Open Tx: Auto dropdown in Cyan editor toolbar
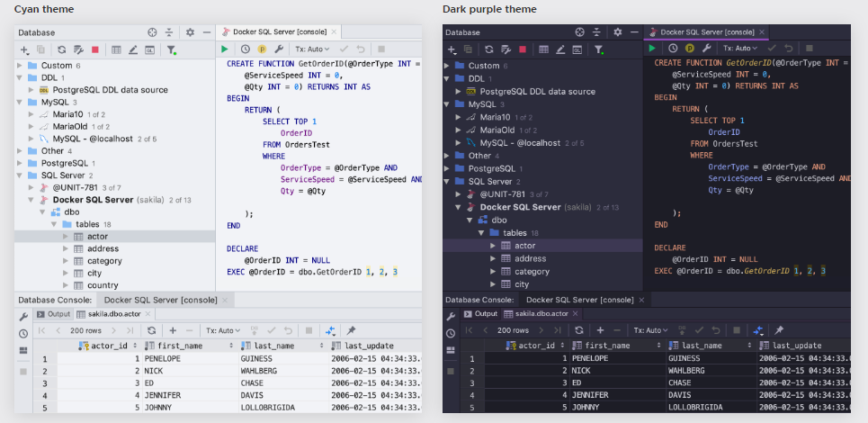 pos(312,49)
